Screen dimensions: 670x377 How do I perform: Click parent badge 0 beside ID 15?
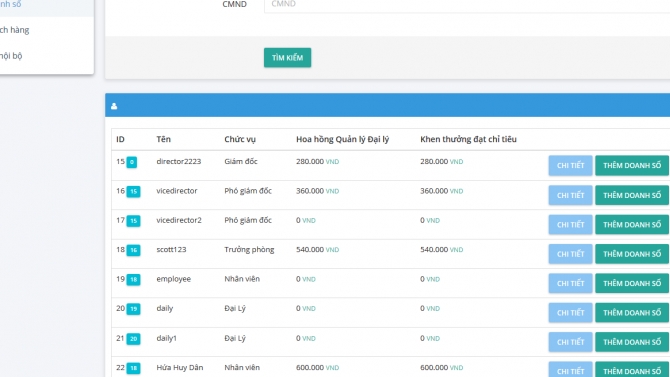tap(132, 162)
